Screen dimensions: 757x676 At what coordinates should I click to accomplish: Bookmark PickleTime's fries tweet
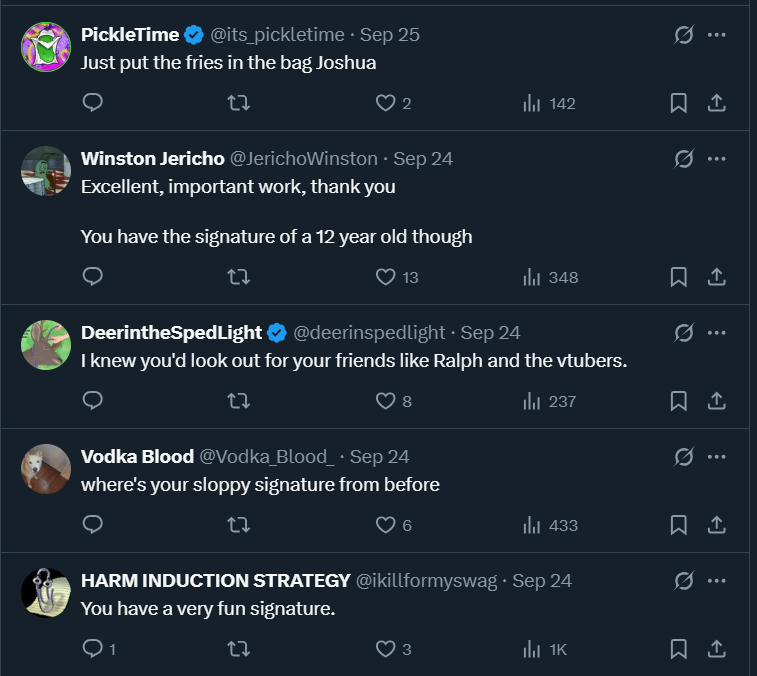(x=678, y=103)
